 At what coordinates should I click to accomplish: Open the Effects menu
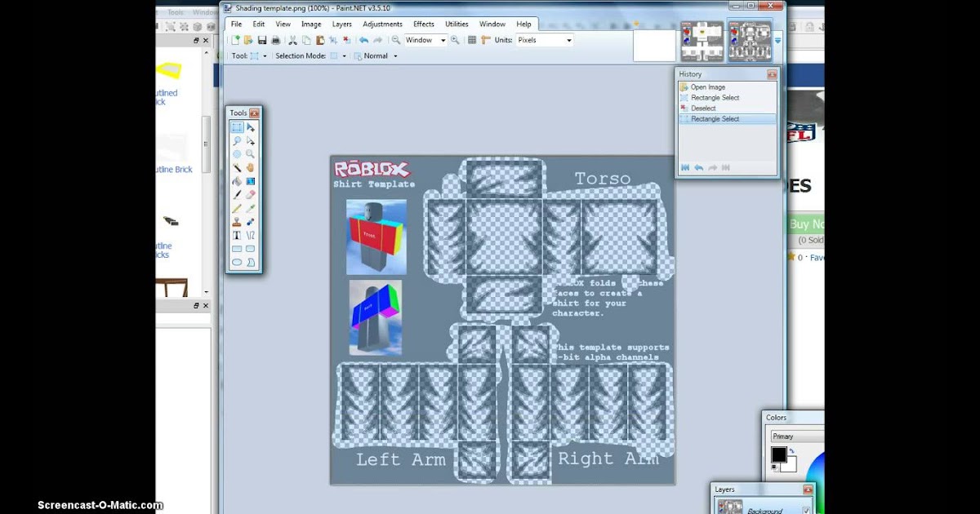[x=424, y=24]
